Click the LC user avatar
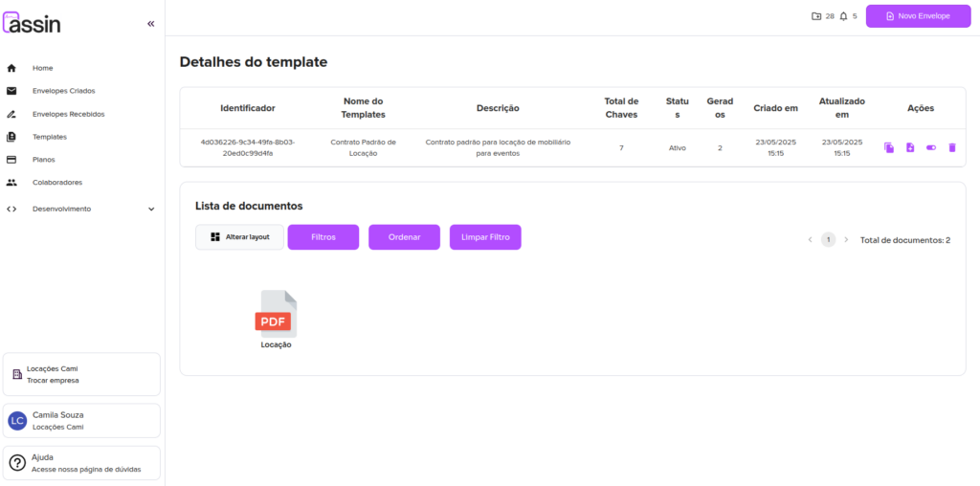This screenshot has width=980, height=486. click(17, 421)
